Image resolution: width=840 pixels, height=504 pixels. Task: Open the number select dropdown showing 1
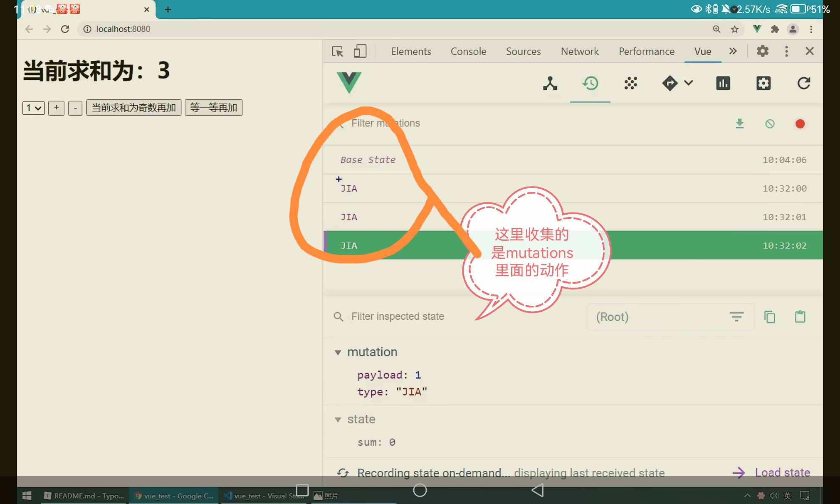(33, 108)
